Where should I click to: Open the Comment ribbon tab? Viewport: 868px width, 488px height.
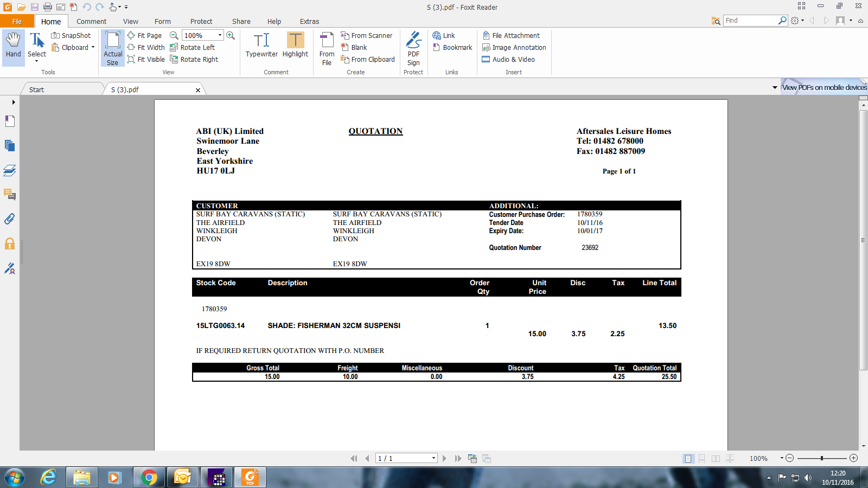click(91, 21)
